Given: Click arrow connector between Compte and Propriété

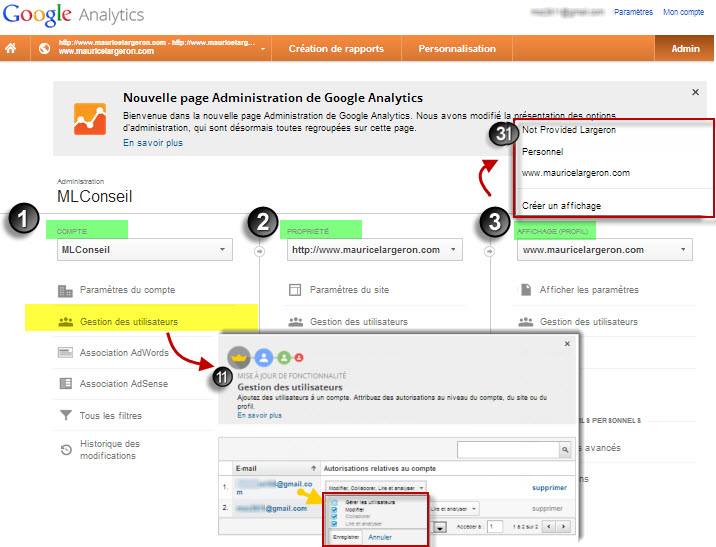Looking at the screenshot, I should [x=259, y=251].
